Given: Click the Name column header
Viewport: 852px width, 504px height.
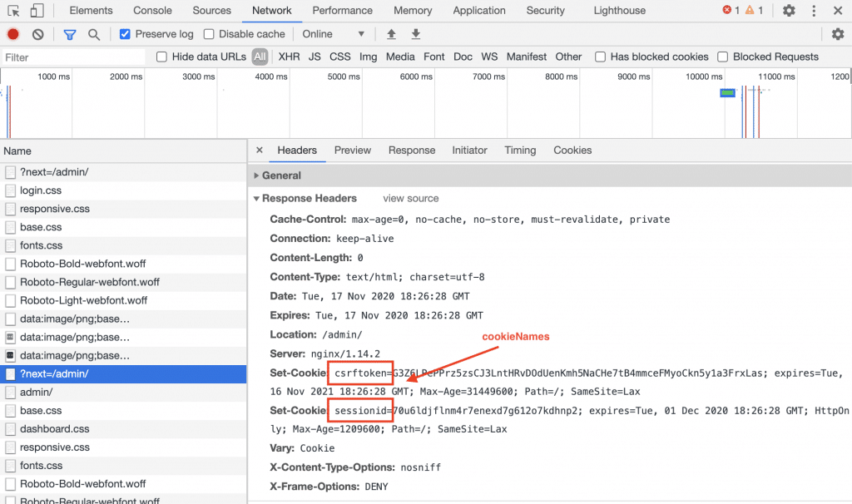Looking at the screenshot, I should [123, 151].
